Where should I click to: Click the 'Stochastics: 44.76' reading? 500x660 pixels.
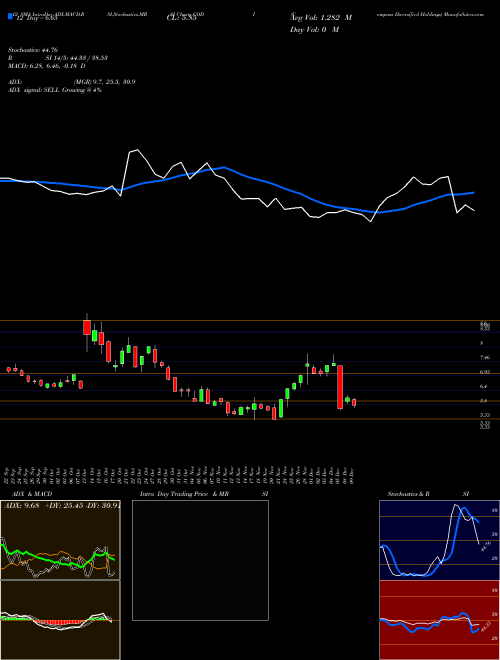pos(32,50)
